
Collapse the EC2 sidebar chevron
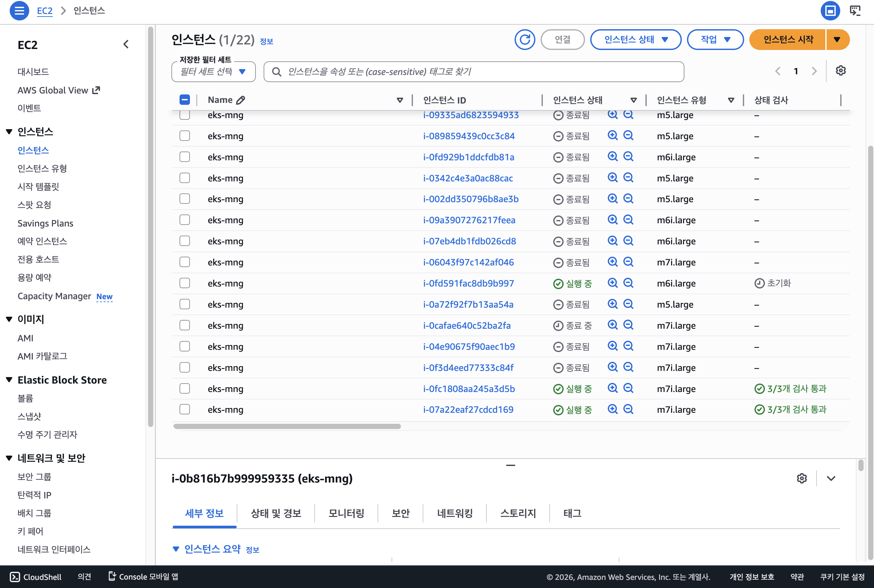[126, 44]
